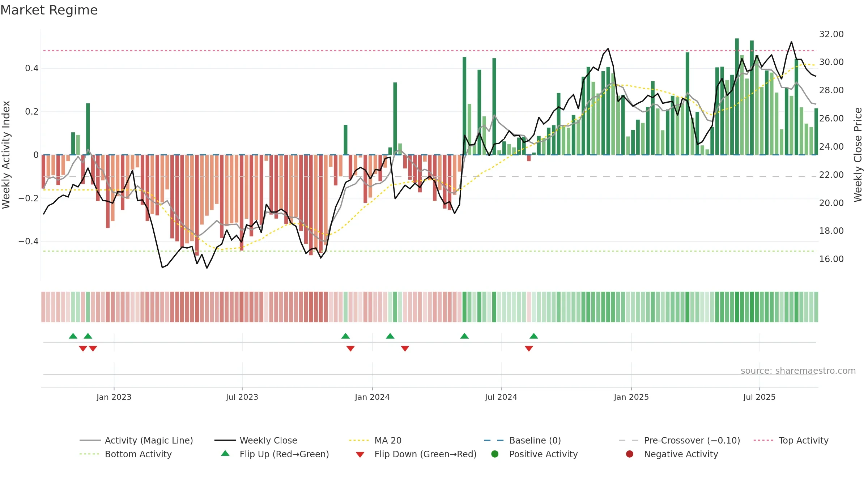This screenshot has height=488, width=868.
Task: Click the green Flip Up triangle icon in legend
Action: pos(225,453)
